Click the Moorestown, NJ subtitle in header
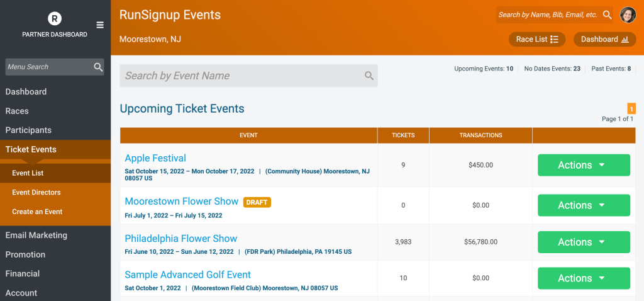This screenshot has height=301, width=644. click(x=150, y=40)
